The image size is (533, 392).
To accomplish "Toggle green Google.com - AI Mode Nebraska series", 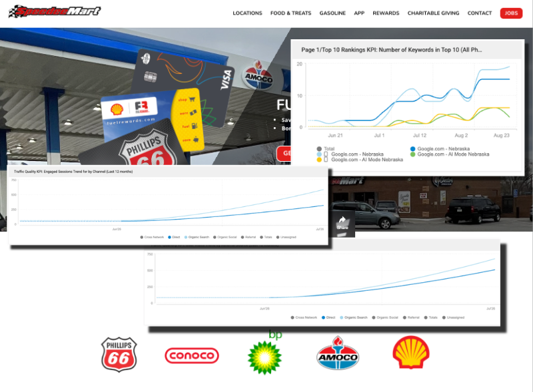I will [449, 154].
